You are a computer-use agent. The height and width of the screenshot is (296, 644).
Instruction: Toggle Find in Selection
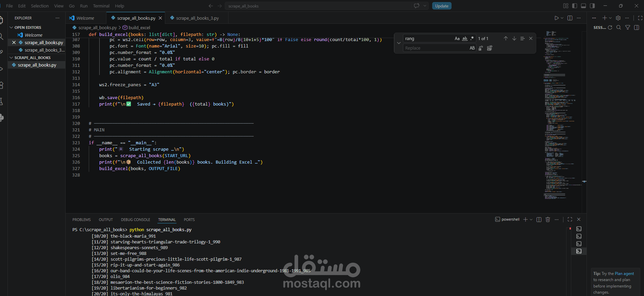tap(523, 38)
